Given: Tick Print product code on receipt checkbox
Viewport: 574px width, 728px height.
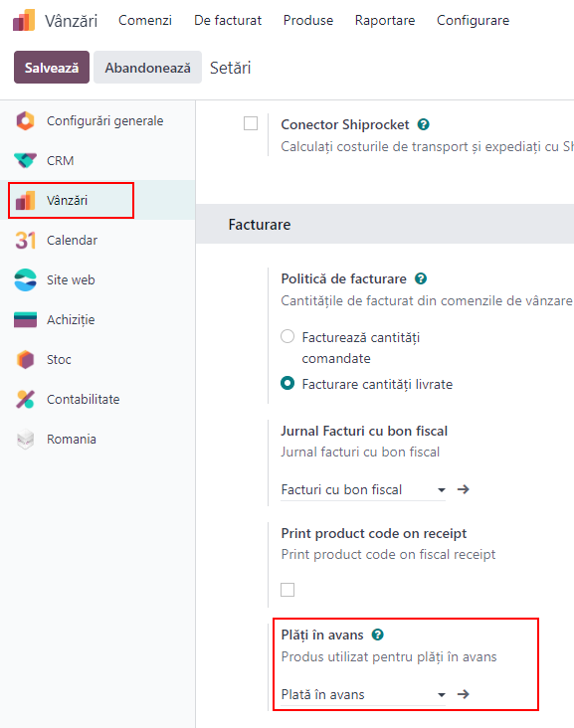Looking at the screenshot, I should 287,590.
